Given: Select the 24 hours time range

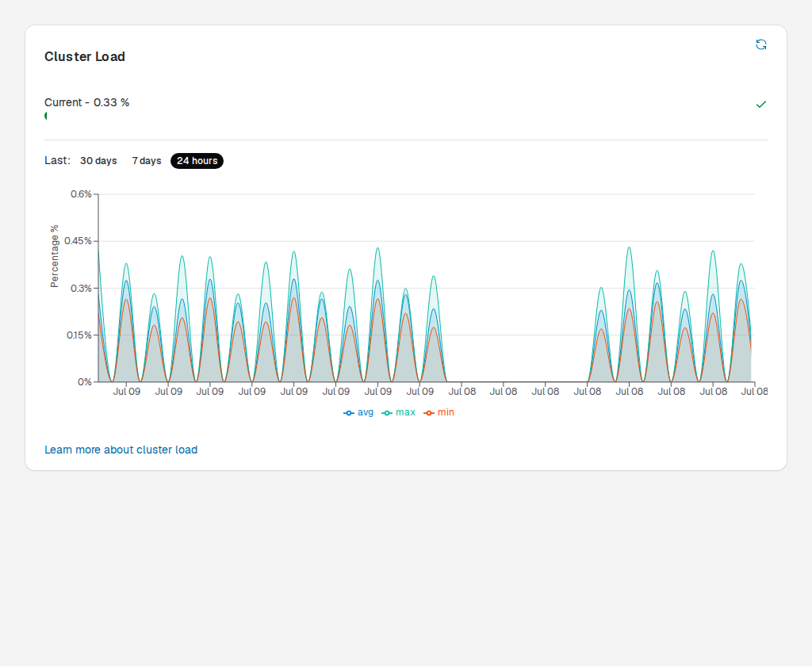Looking at the screenshot, I should pos(197,161).
